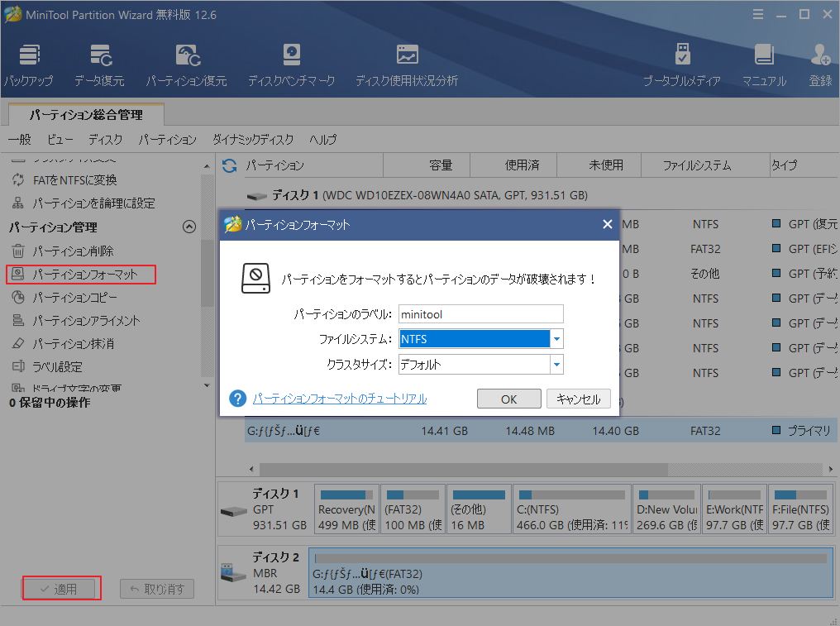The height and width of the screenshot is (626, 840).
Task: Refresh the partition list
Action: click(x=229, y=165)
